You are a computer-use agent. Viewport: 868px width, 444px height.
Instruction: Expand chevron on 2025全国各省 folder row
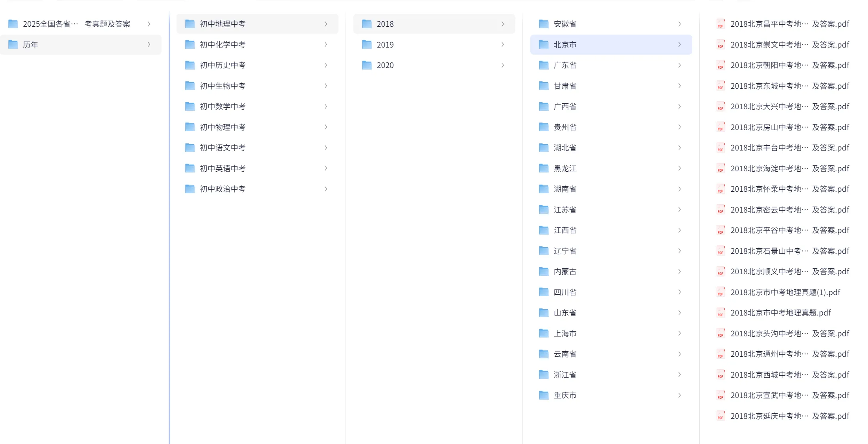(149, 24)
